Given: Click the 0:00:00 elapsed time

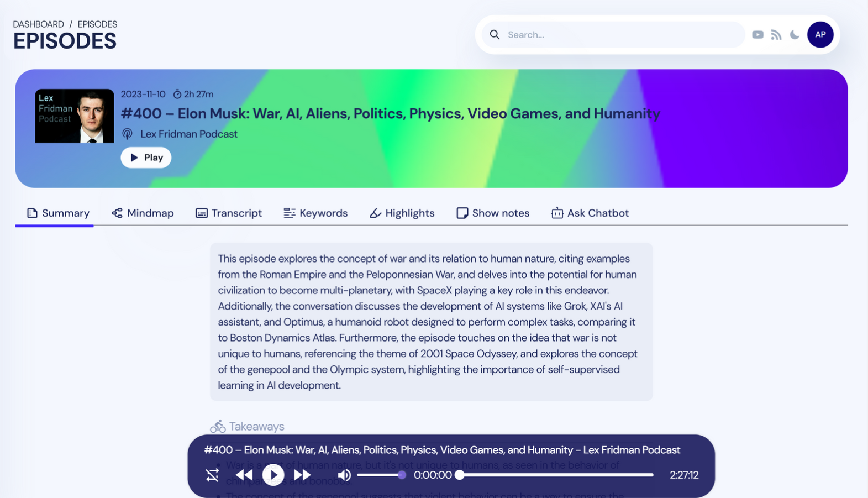Looking at the screenshot, I should click(433, 475).
